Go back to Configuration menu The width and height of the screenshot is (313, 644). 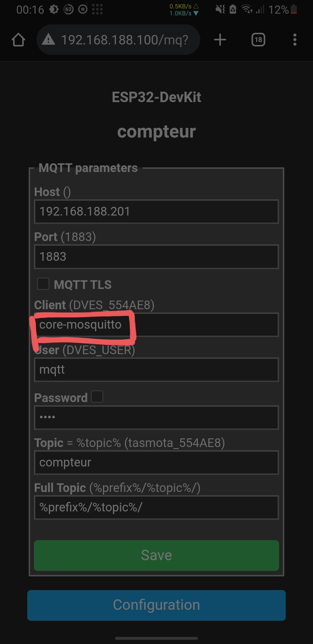coord(156,605)
